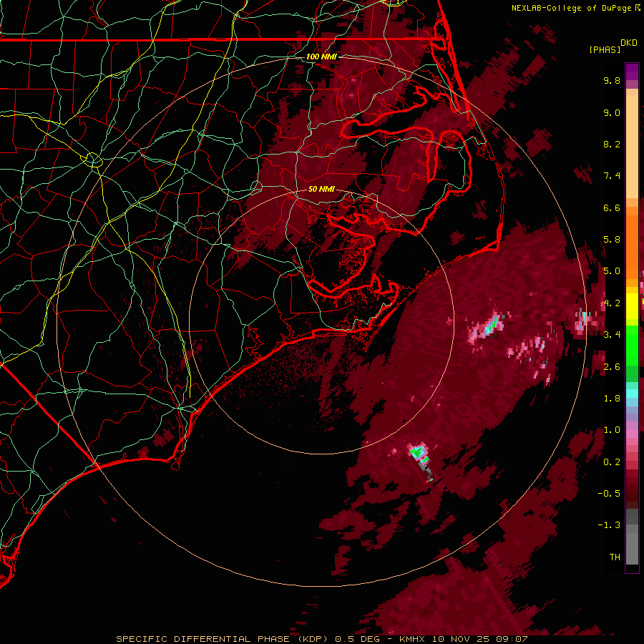Click the NEXLAB-College of DuPage label
This screenshot has width=644, height=644.
pos(570,8)
